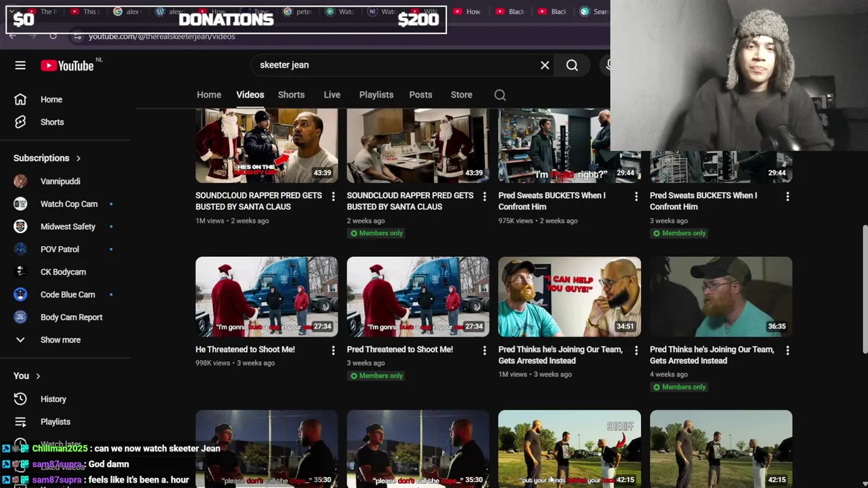Open the Posts tab

(420, 95)
